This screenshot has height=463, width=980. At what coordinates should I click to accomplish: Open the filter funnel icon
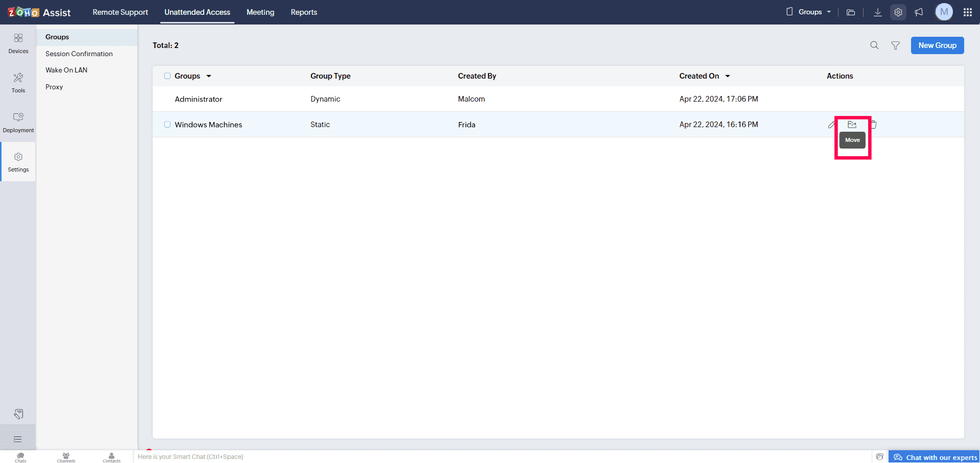point(895,45)
